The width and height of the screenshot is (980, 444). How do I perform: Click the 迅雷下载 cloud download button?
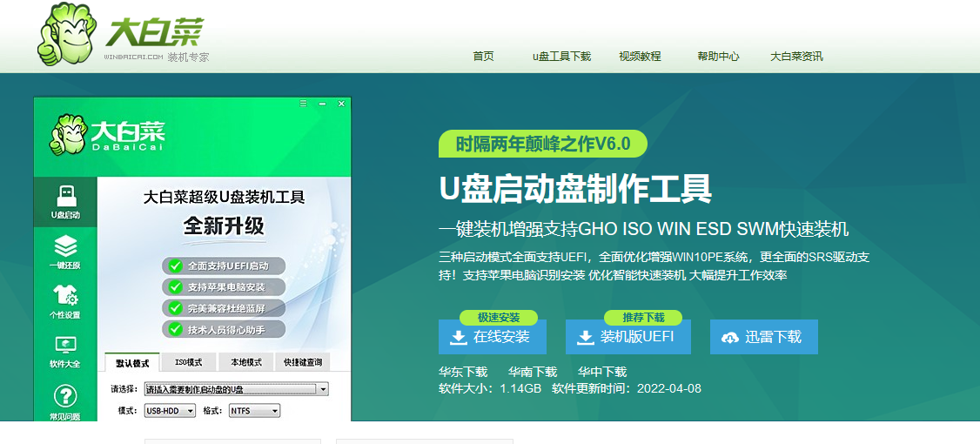764,337
